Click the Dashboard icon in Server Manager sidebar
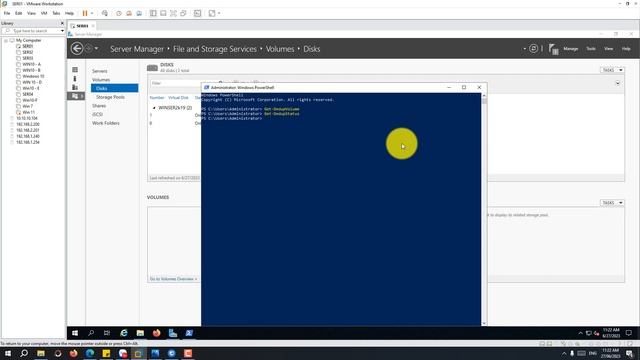Image resolution: width=640 pixels, height=360 pixels. coord(75,70)
